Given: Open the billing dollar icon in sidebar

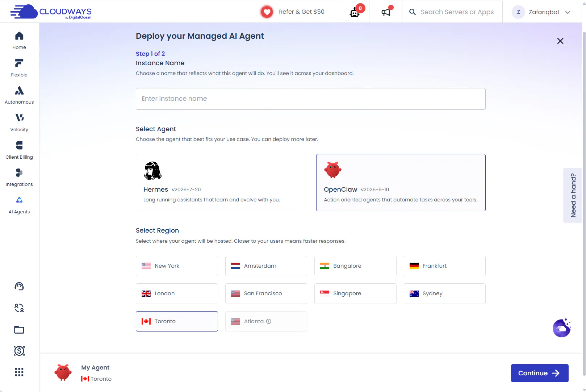Looking at the screenshot, I should pyautogui.click(x=19, y=351).
